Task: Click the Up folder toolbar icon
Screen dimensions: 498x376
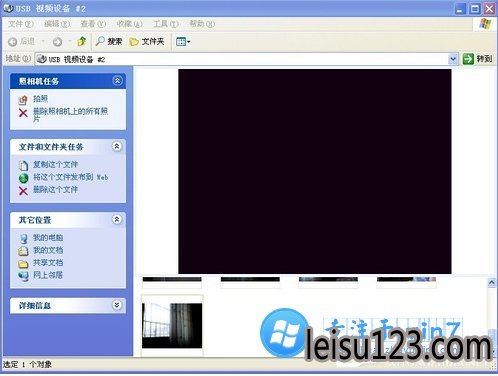Action: click(82, 41)
